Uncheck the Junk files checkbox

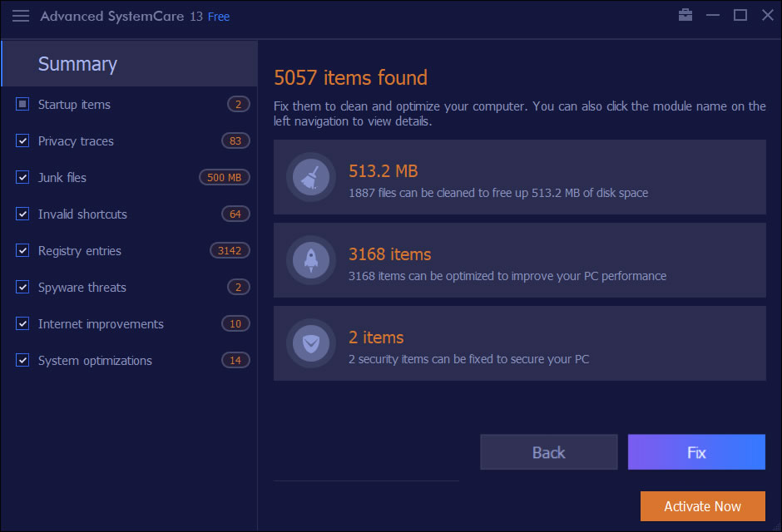pyautogui.click(x=22, y=177)
